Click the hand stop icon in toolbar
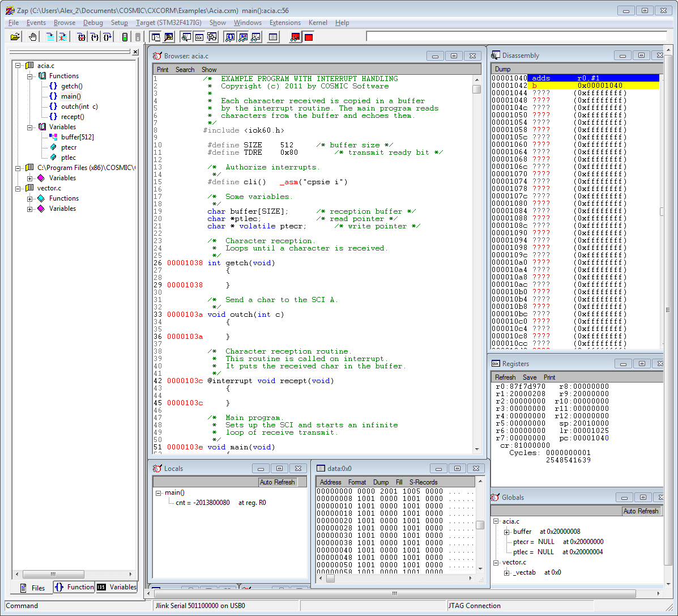678x616 pixels. [32, 37]
